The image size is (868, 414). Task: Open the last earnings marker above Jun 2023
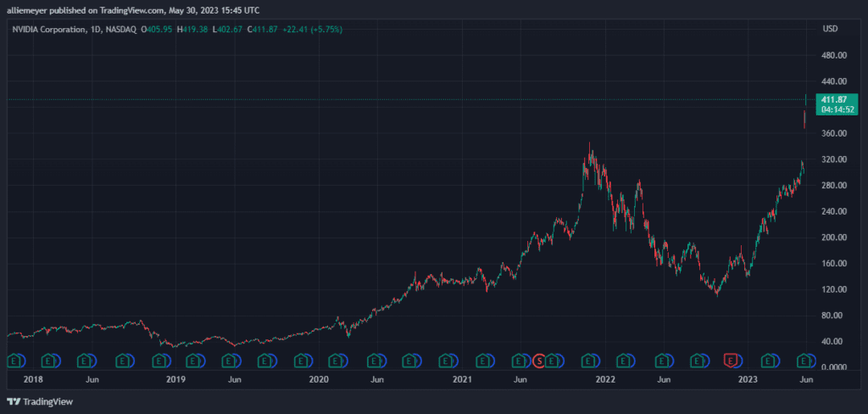click(x=804, y=361)
